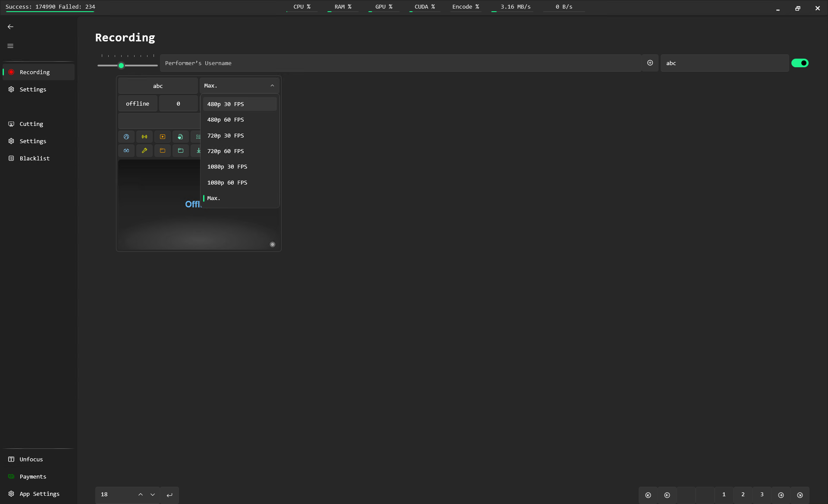Go to page 2 of recordings
Viewport: 828px width, 504px height.
click(x=743, y=495)
